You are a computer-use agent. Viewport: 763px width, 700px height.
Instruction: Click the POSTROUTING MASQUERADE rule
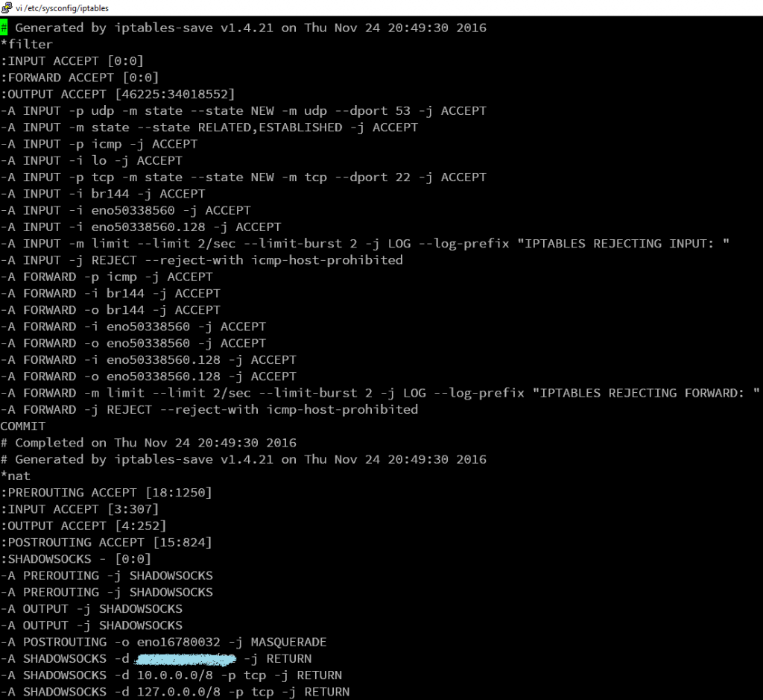click(x=163, y=642)
